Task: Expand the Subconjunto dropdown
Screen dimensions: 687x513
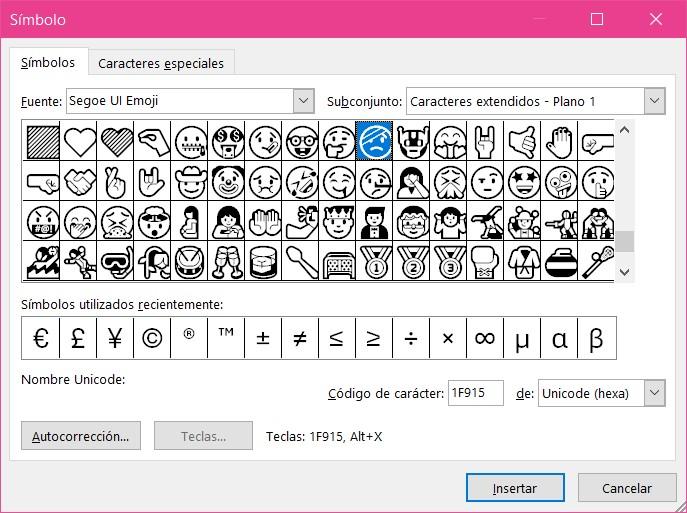Action: click(x=654, y=100)
